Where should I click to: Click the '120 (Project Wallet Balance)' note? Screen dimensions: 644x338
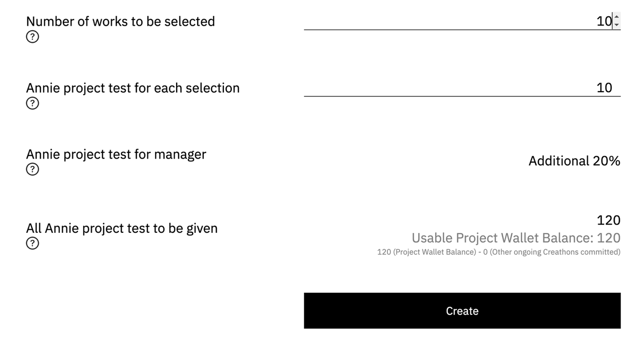[x=426, y=252]
